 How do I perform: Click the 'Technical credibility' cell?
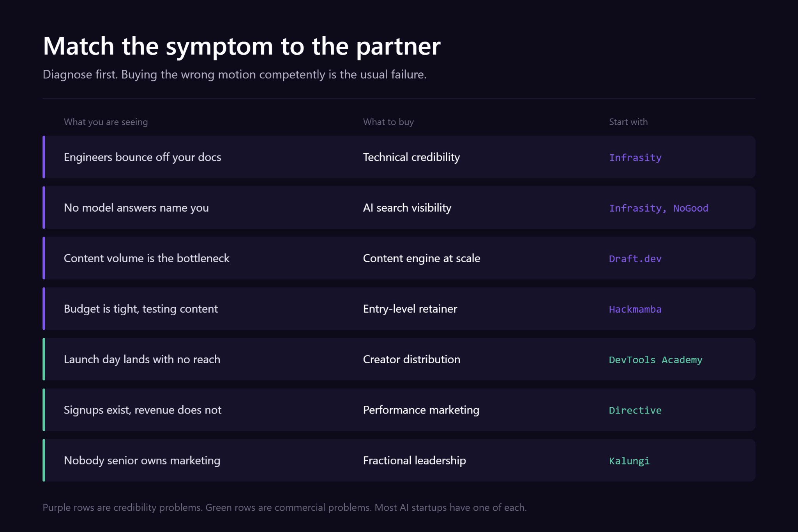[411, 157]
